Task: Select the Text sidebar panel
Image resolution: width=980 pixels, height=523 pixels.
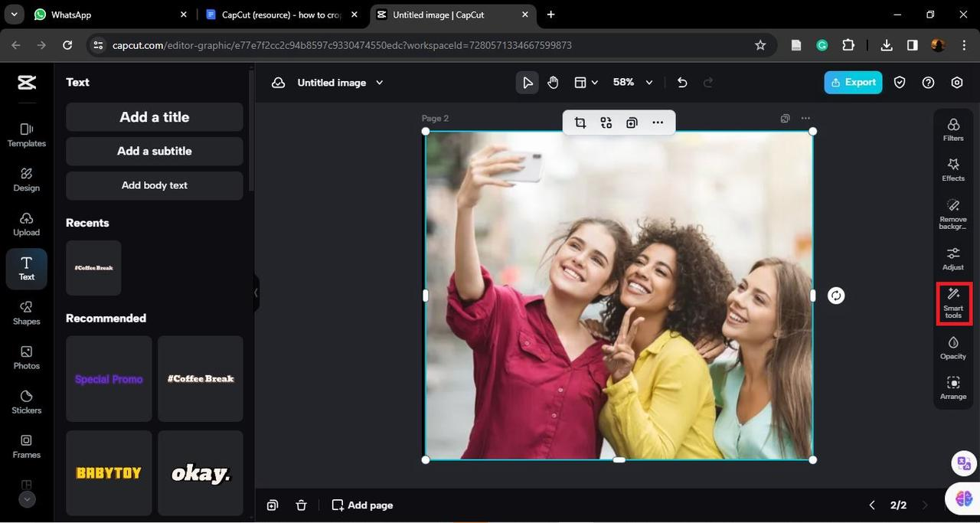Action: pos(27,269)
